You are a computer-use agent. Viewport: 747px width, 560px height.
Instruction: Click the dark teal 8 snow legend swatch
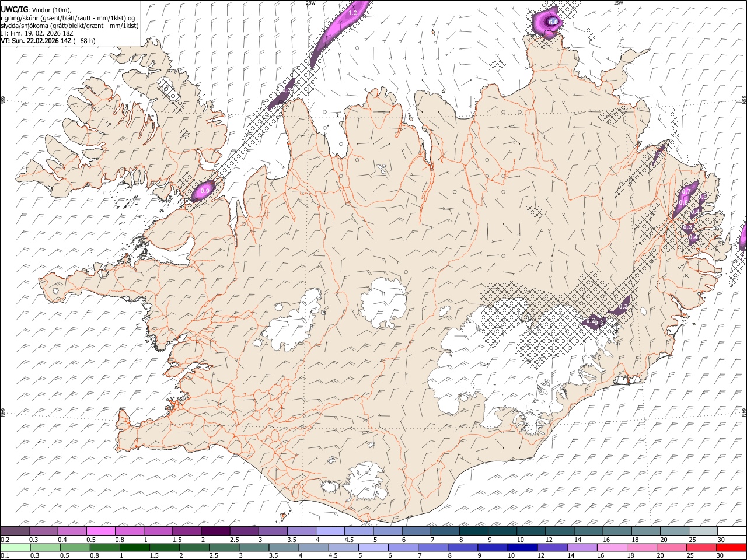point(474,531)
